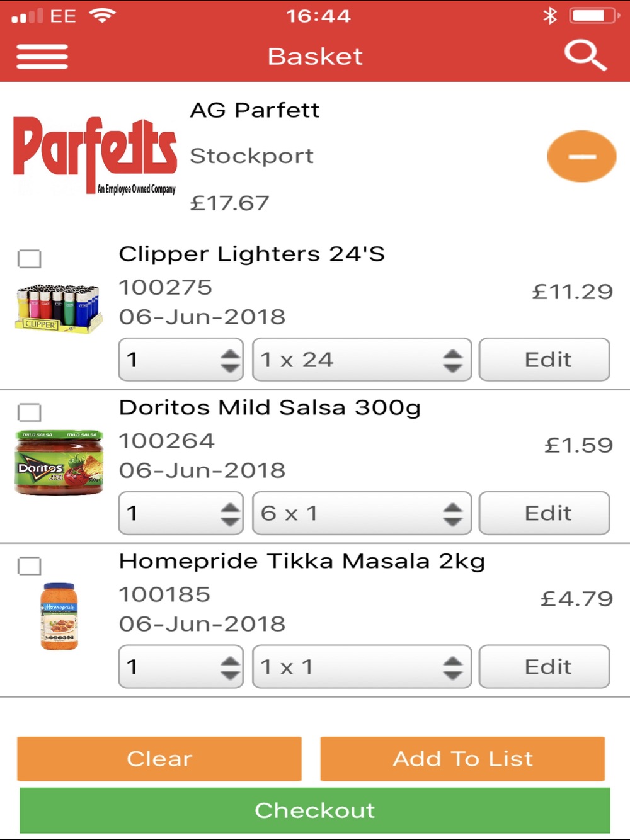This screenshot has height=840, width=630.
Task: Clear the basket
Action: [159, 759]
